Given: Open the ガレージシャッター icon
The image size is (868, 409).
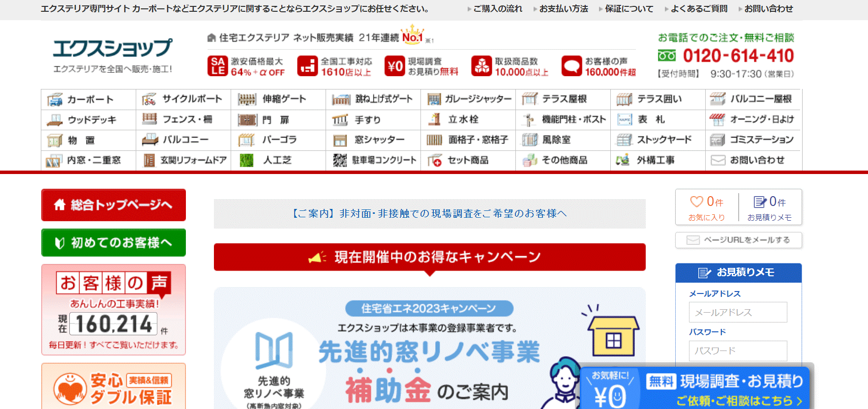Looking at the screenshot, I should pyautogui.click(x=434, y=99).
